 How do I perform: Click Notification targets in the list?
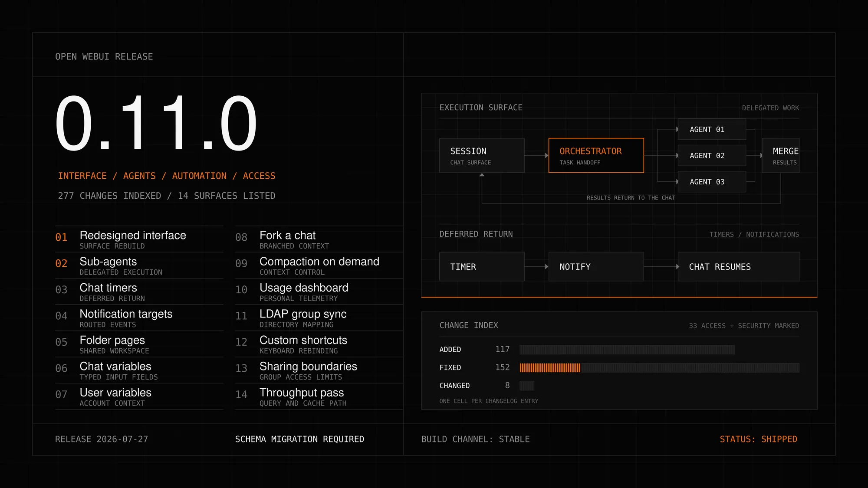[x=139, y=318]
